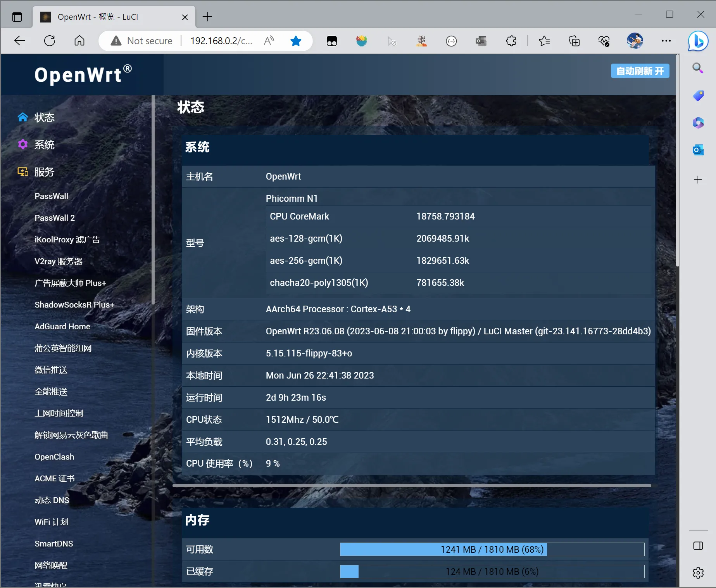Expand the 系统 menu in sidebar
Screen dimensions: 716x588
(44, 145)
